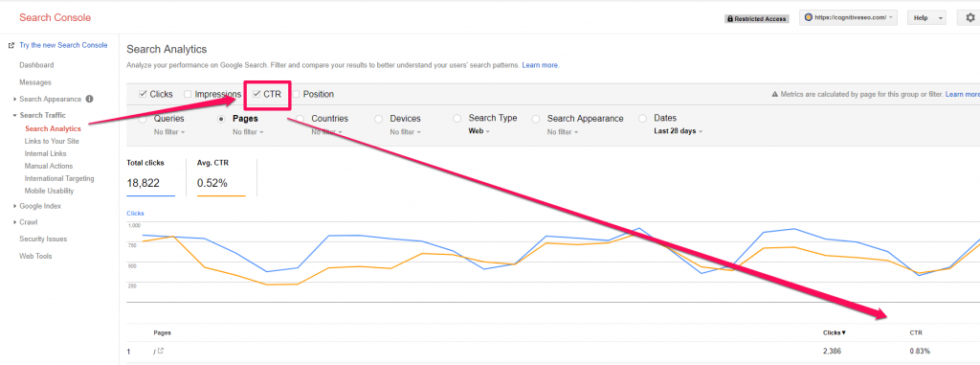Open the settings gear menu
Viewport: 980px width, 365px height.
(x=969, y=18)
